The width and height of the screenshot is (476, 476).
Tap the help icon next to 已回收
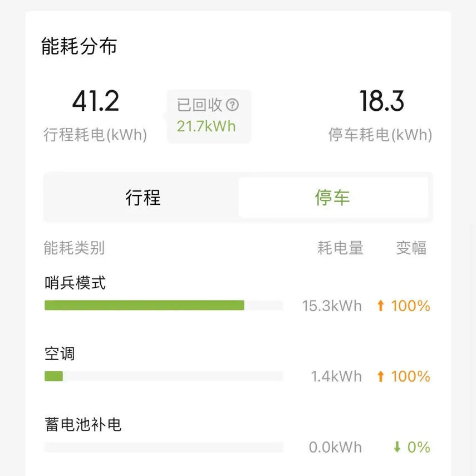[x=232, y=105]
